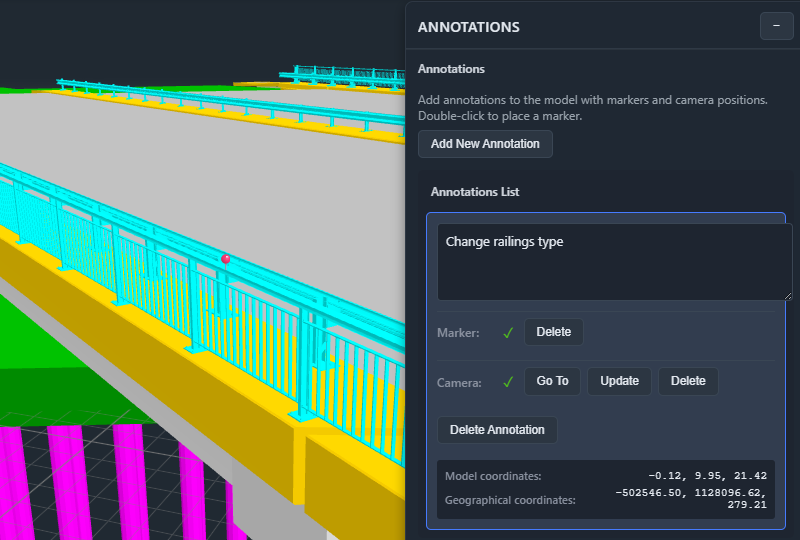The width and height of the screenshot is (800, 540).
Task: Click the Add New Annotation button
Action: coord(485,144)
